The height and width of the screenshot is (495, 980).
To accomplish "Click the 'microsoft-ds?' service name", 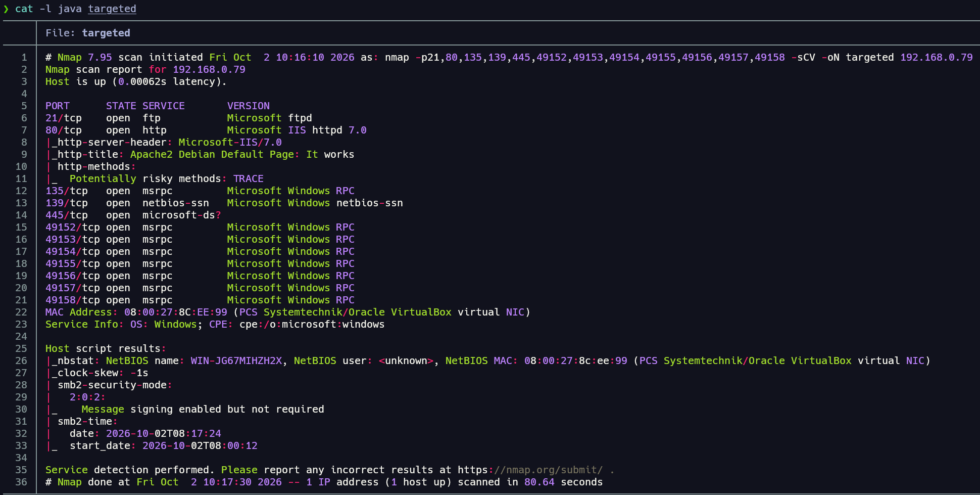I will pos(182,215).
